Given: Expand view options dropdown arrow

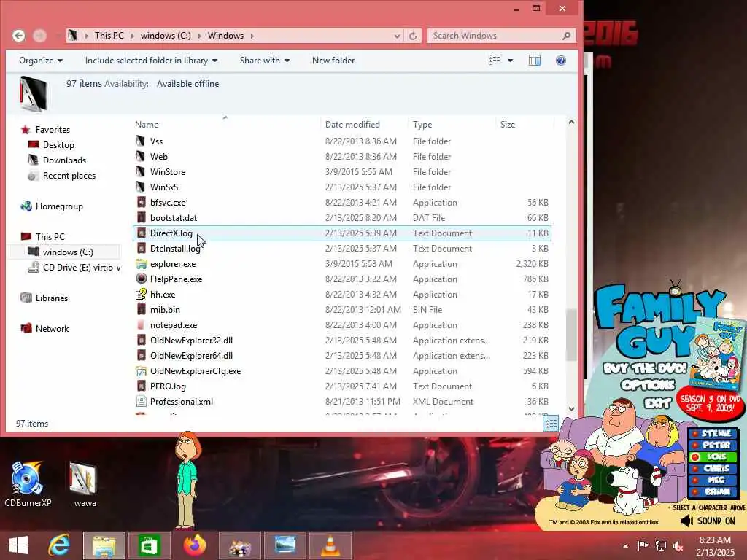Looking at the screenshot, I should 510,61.
